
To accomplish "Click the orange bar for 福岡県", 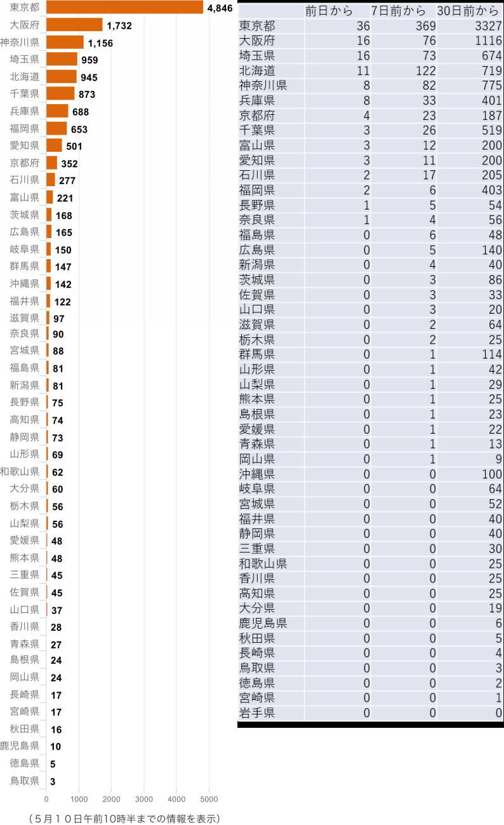I will coord(56,128).
